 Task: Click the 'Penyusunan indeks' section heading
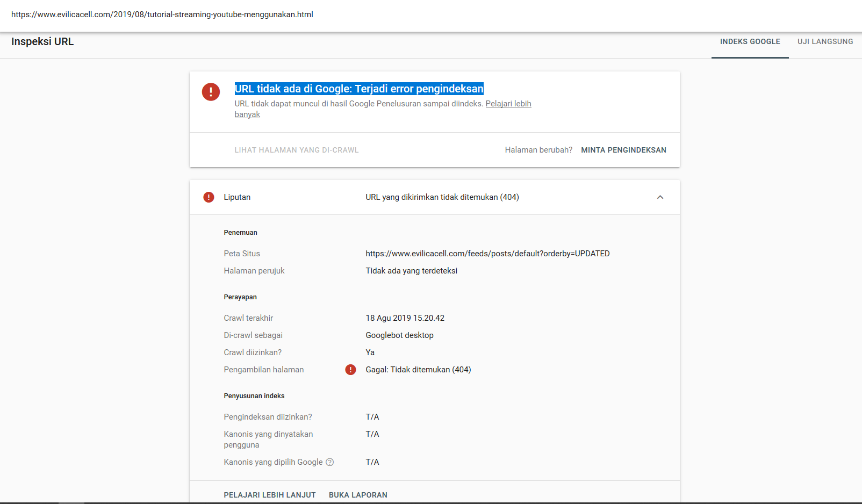tap(254, 396)
